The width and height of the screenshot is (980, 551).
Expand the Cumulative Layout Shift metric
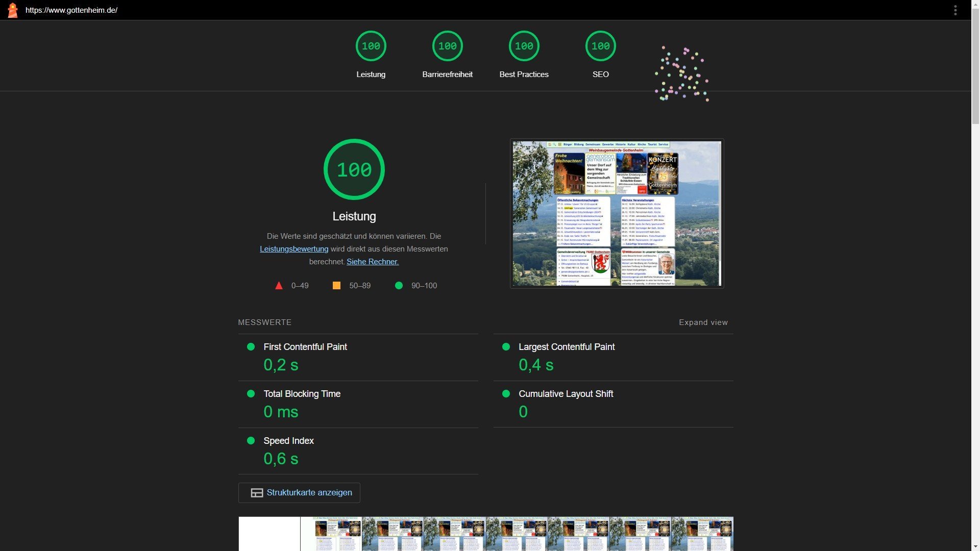pyautogui.click(x=566, y=394)
